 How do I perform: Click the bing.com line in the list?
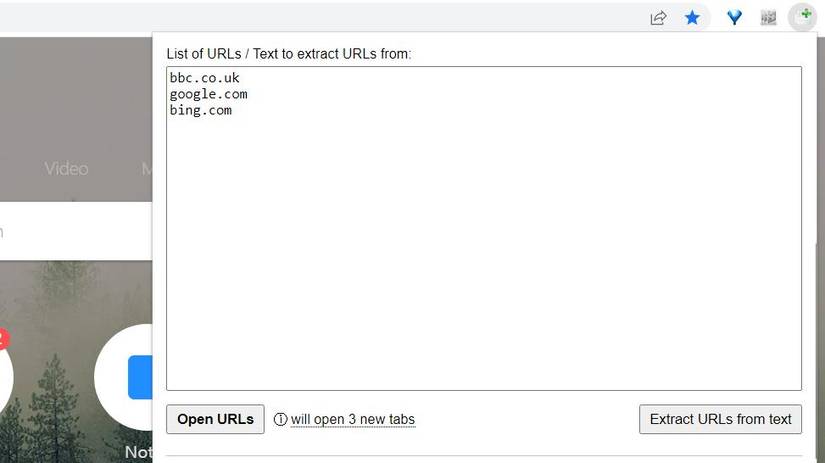[x=201, y=110]
